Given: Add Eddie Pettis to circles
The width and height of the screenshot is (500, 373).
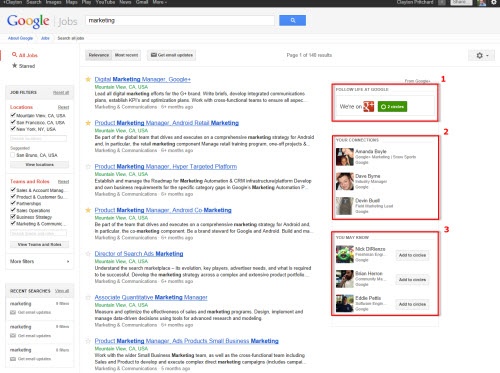Looking at the screenshot, I should 412,304.
